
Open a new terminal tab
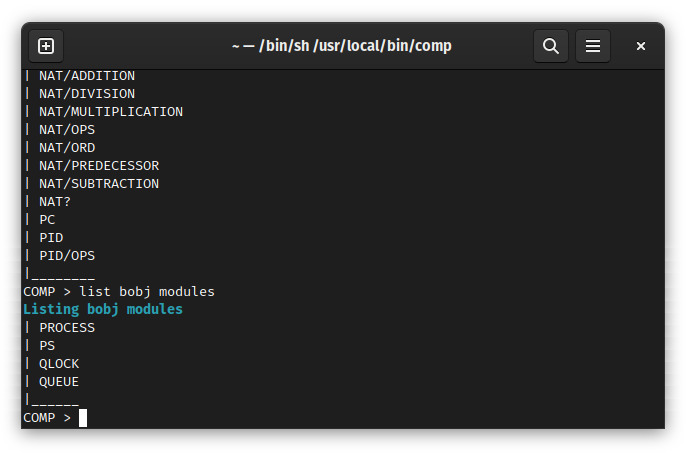46,46
